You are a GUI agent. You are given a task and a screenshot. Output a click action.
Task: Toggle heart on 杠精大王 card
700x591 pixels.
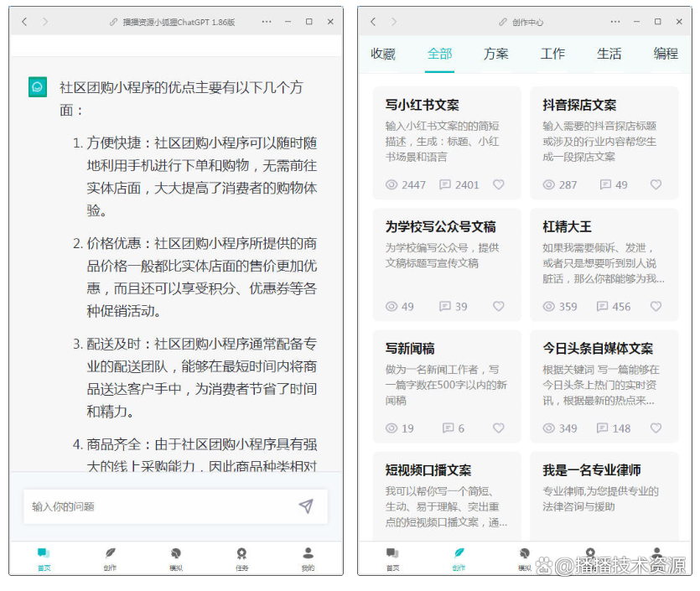point(656,307)
